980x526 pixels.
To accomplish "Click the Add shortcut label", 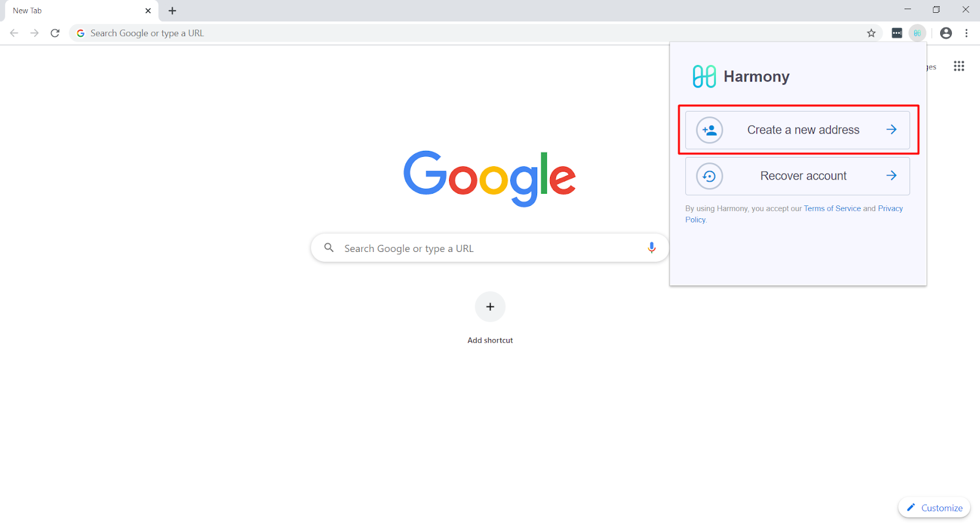I will (490, 340).
